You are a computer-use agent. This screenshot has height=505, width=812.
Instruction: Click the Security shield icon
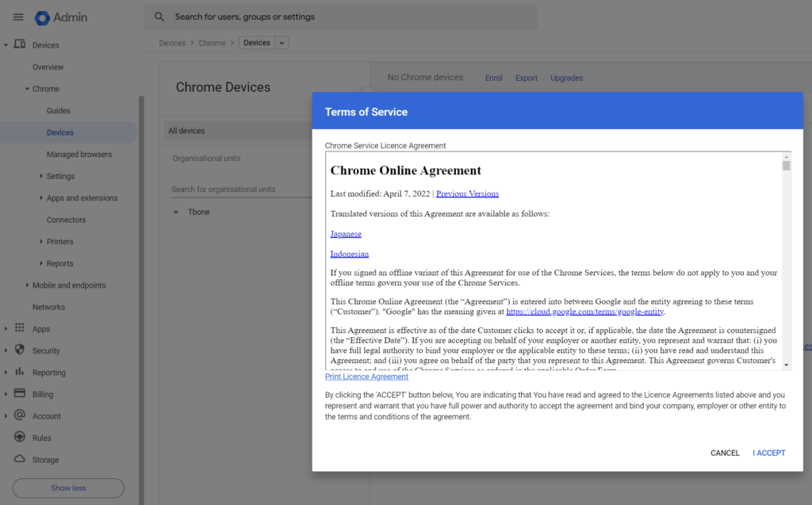click(20, 350)
